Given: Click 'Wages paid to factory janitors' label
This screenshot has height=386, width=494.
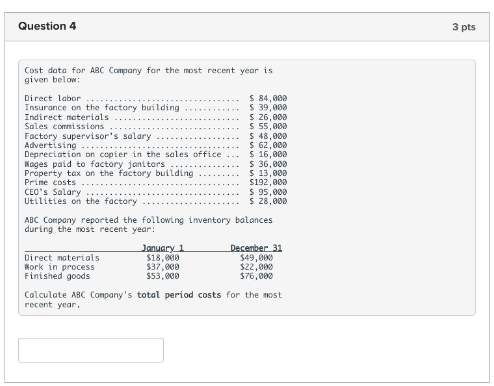Looking at the screenshot, I should [95, 164].
